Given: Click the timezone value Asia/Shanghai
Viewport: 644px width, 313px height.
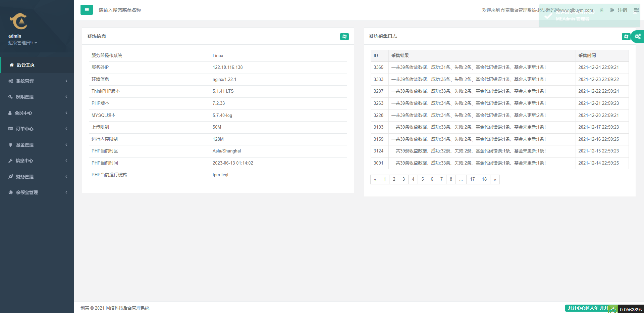Looking at the screenshot, I should point(227,151).
